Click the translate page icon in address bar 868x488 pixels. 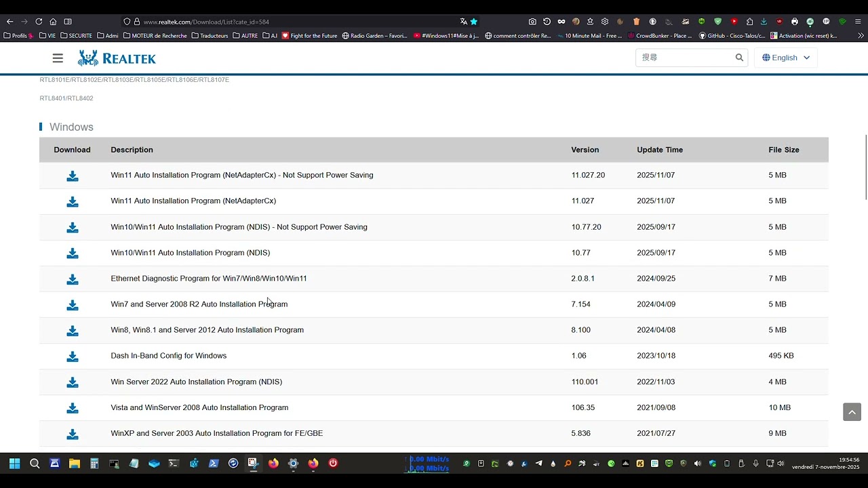(x=464, y=22)
